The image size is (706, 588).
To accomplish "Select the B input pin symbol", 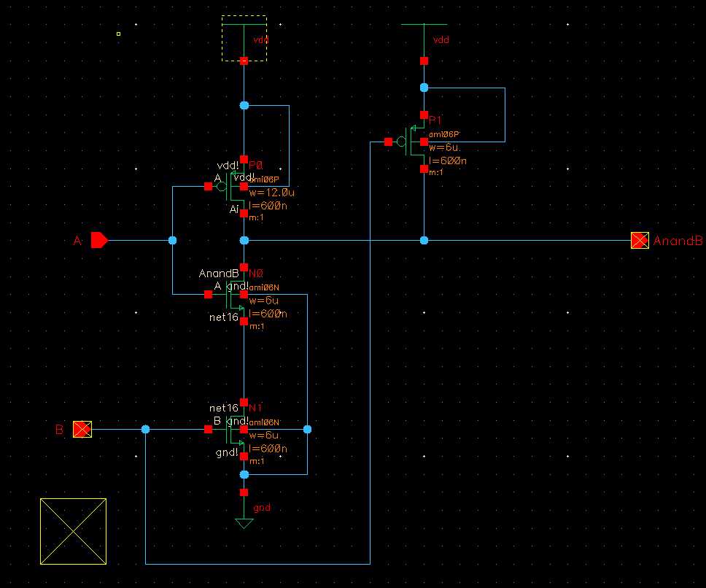I will [82, 429].
